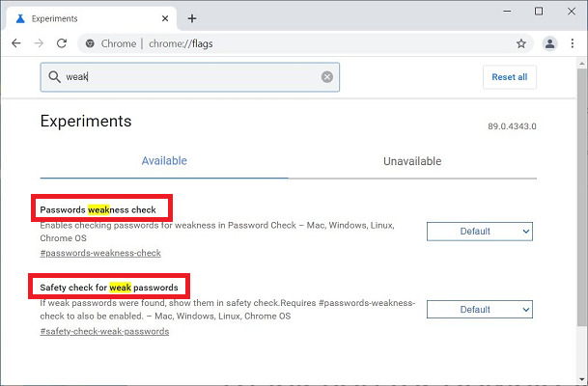Minimize the Chrome window
This screenshot has height=386, width=588.
[507, 12]
